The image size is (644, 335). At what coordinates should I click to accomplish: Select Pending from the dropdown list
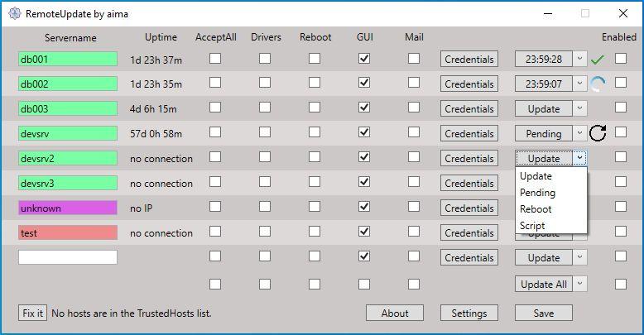[x=537, y=193]
